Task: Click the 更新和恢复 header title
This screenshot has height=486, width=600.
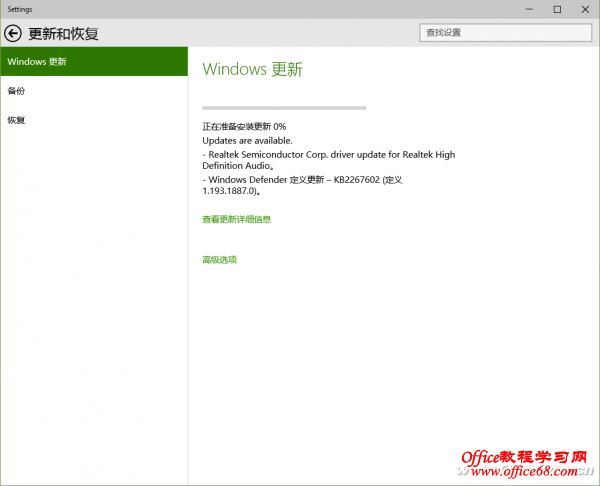Action: tap(64, 34)
